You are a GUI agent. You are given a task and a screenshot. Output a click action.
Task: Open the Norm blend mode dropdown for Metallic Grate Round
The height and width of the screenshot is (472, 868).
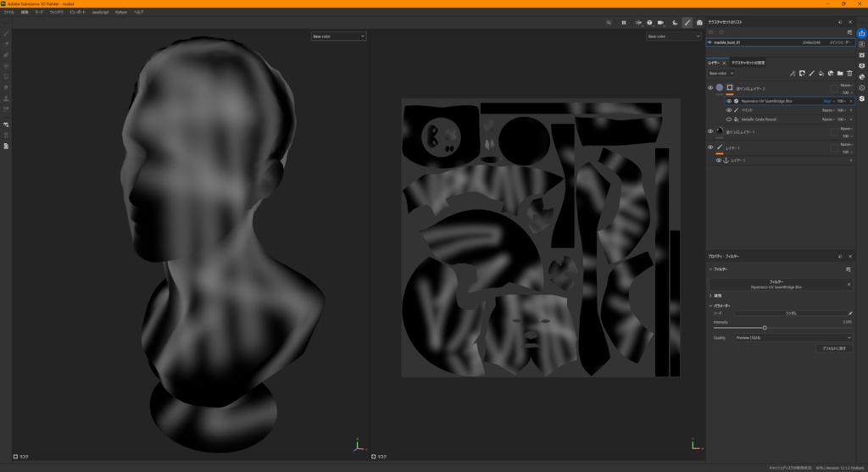(x=829, y=119)
